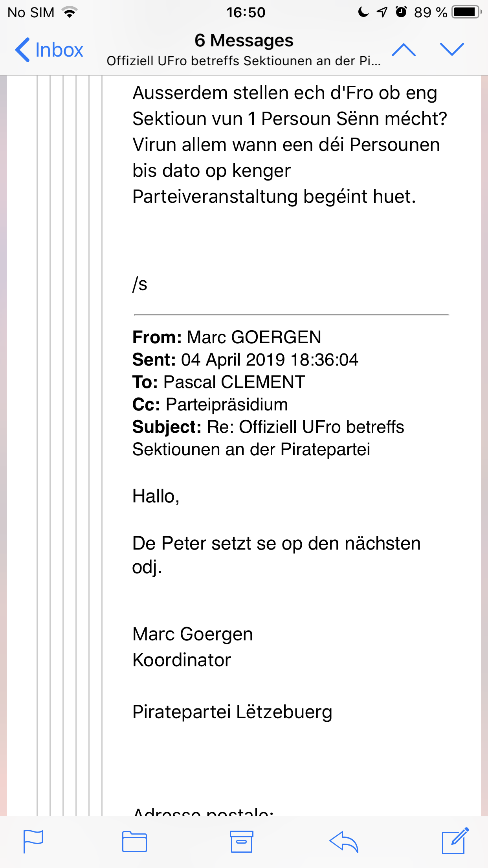
Task: Tap the alarm clock status icon
Action: tap(401, 12)
